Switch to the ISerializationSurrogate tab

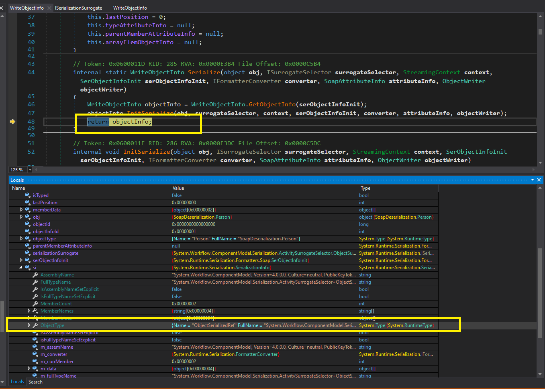point(78,8)
